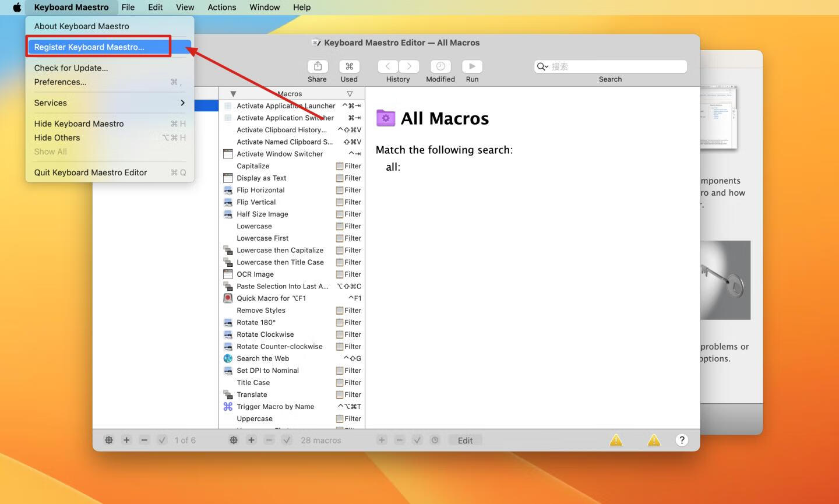The width and height of the screenshot is (839, 504).
Task: Click the Edit button
Action: pyautogui.click(x=465, y=440)
